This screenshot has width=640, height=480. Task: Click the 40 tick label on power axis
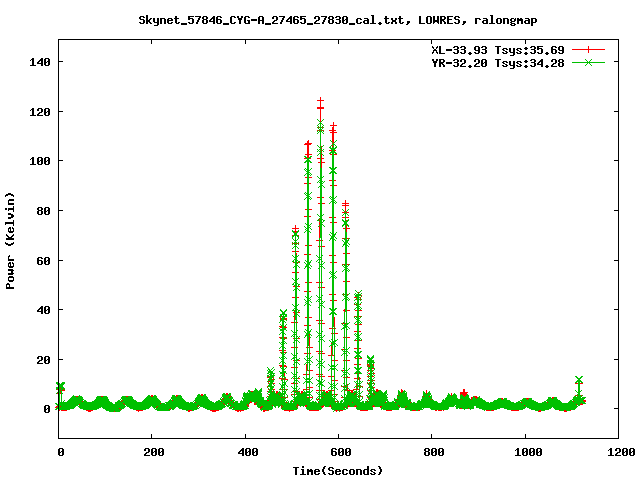click(x=43, y=310)
